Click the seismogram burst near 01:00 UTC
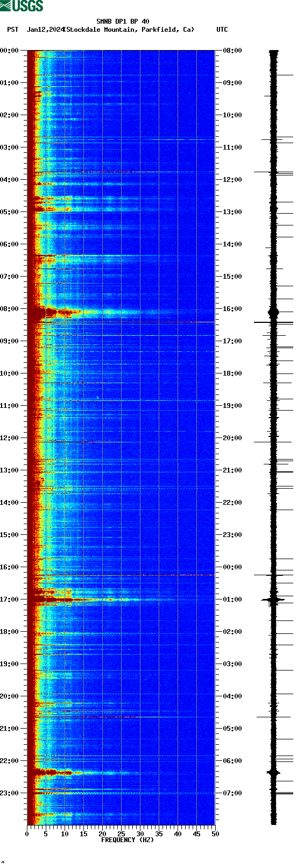 tap(273, 599)
